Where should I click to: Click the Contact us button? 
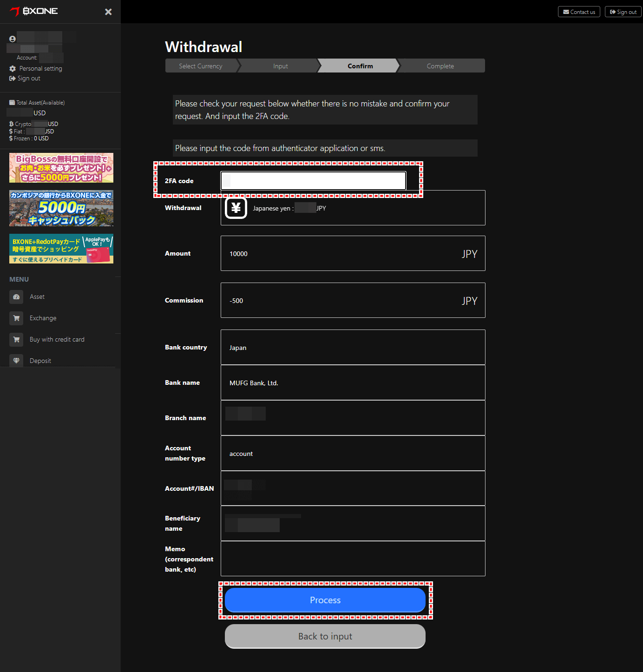pos(579,12)
